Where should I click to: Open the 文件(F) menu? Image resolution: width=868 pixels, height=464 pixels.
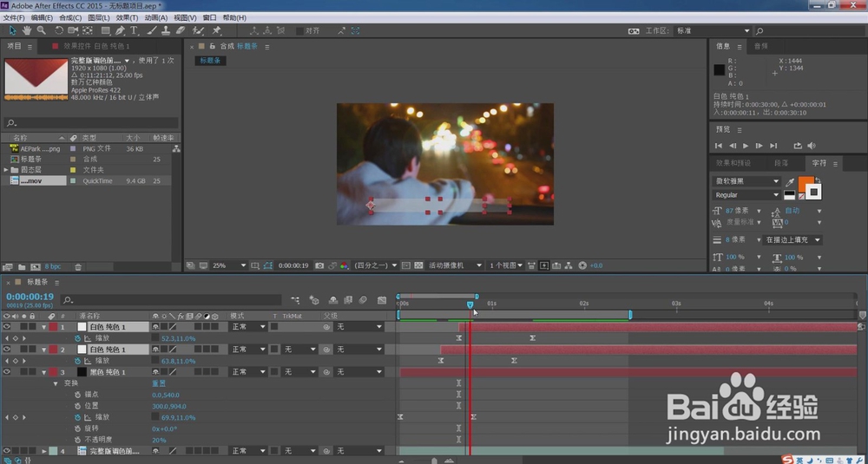pyautogui.click(x=14, y=17)
